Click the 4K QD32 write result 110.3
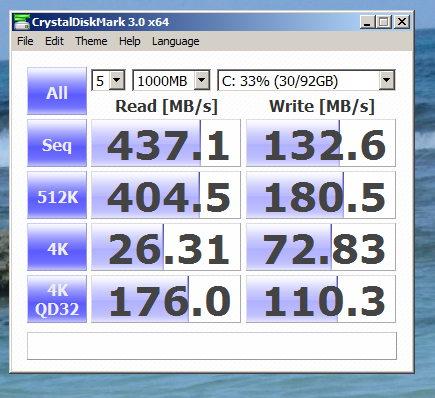 (321, 299)
